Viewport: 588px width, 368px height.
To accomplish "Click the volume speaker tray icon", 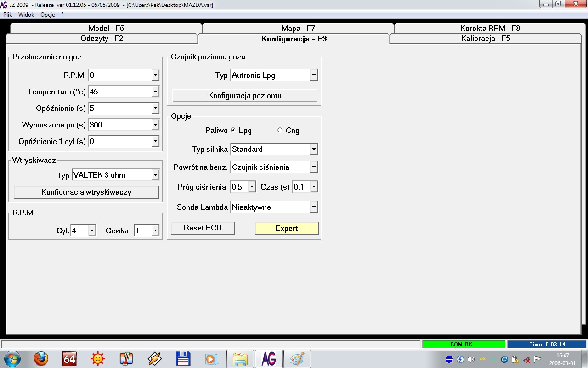I will pos(471,359).
